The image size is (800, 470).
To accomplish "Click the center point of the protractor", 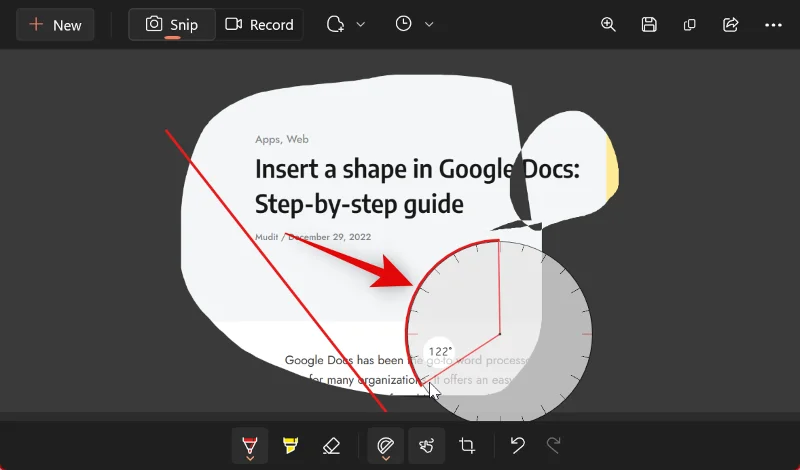I will 499,334.
